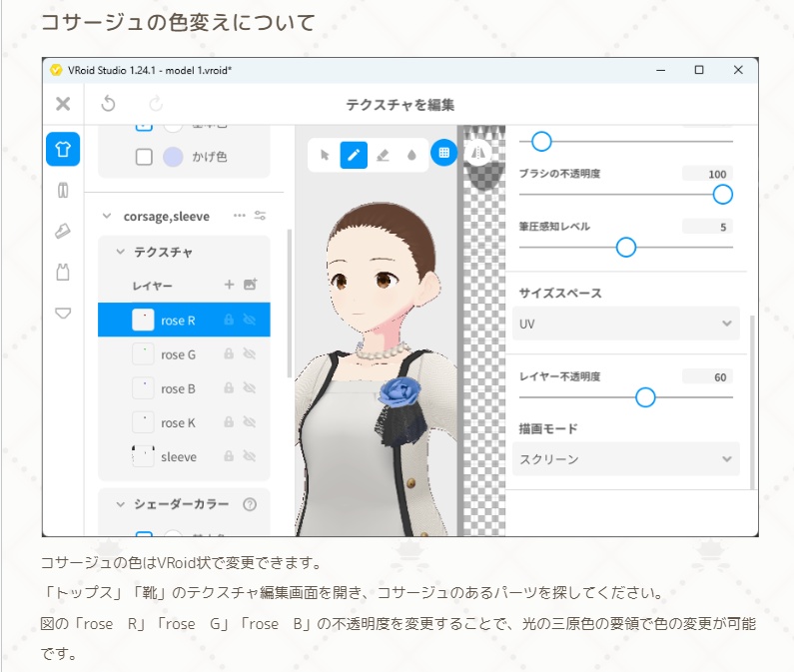
Task: Toggle visibility of rose R layer
Action: pyautogui.click(x=250, y=320)
